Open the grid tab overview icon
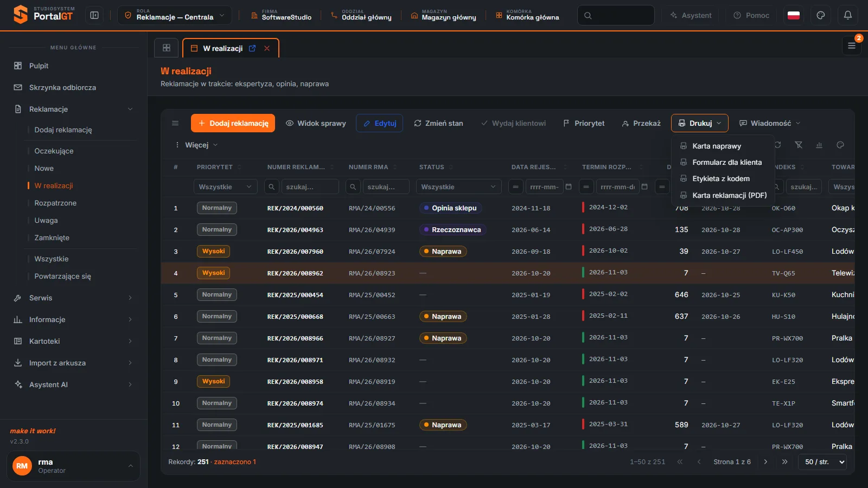The width and height of the screenshot is (868, 488). tap(167, 48)
